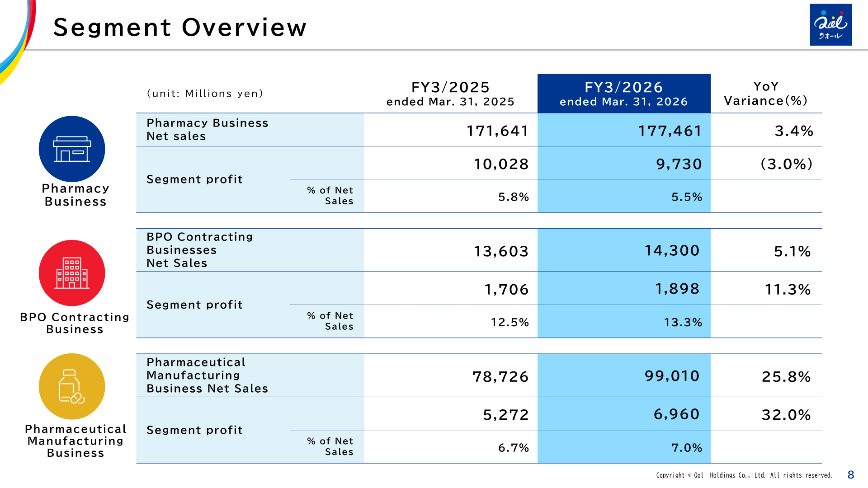Select the value 9,730
This screenshot has height=488, width=868.
[x=679, y=164]
